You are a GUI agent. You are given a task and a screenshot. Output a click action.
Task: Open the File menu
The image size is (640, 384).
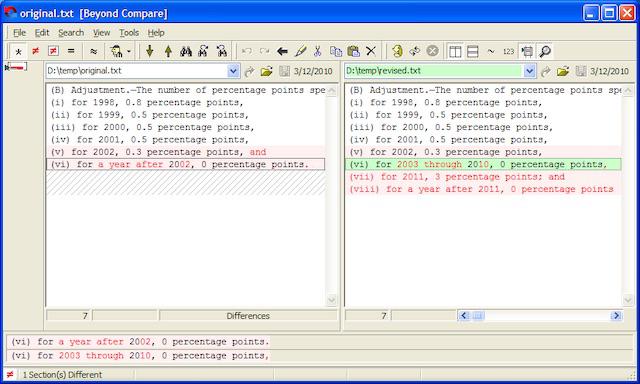coord(19,33)
